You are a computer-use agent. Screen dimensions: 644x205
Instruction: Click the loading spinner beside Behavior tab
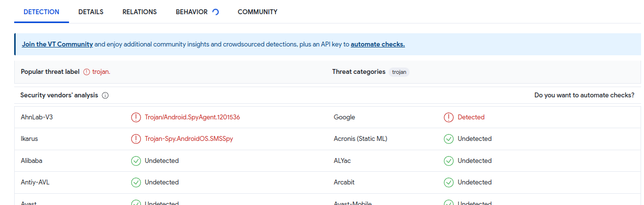(x=215, y=12)
